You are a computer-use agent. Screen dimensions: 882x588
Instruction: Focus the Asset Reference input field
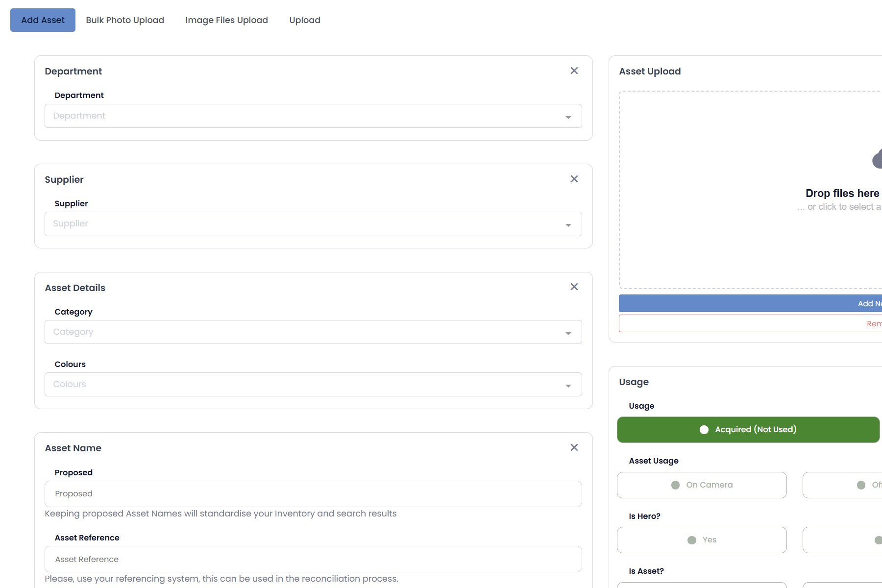coord(313,559)
